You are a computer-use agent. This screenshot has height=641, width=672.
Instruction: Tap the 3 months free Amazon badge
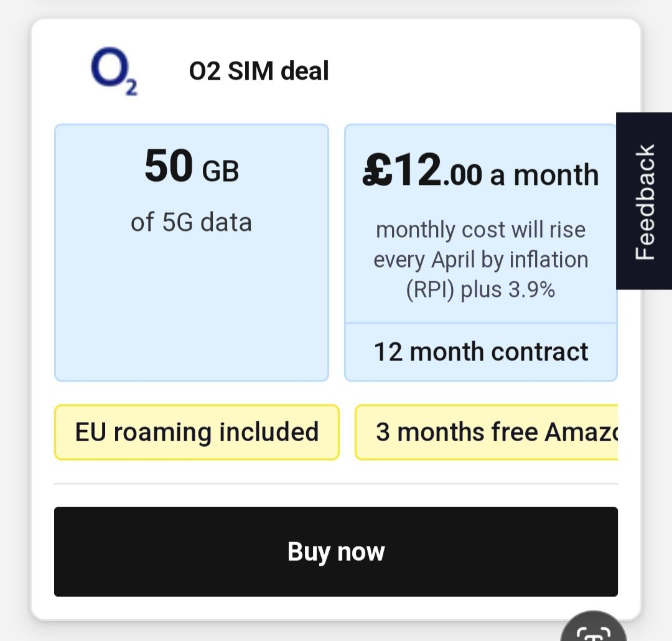tap(487, 433)
